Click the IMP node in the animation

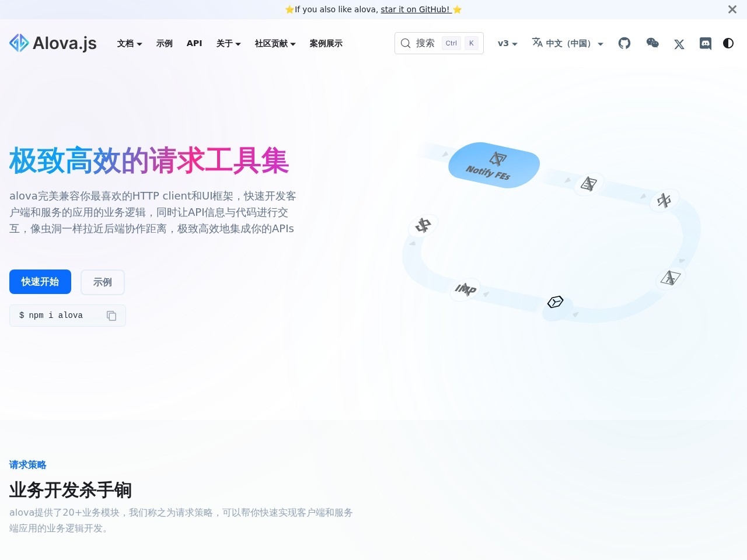(x=466, y=289)
